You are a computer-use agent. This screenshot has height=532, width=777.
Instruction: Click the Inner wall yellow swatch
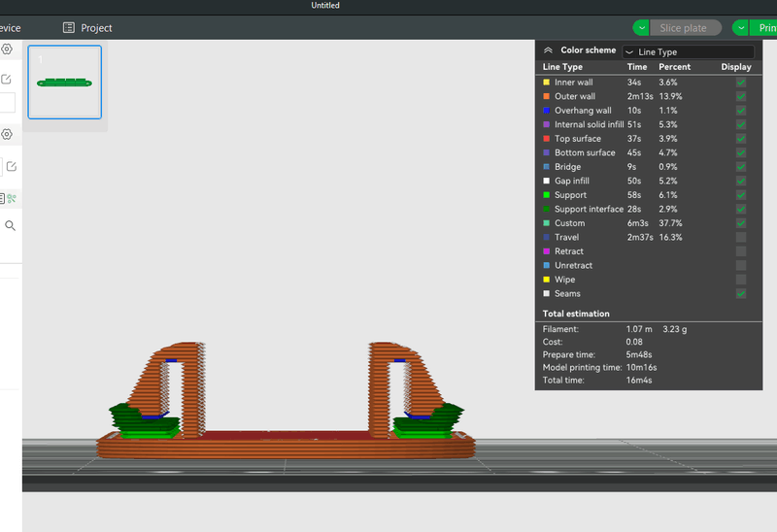[x=546, y=83]
